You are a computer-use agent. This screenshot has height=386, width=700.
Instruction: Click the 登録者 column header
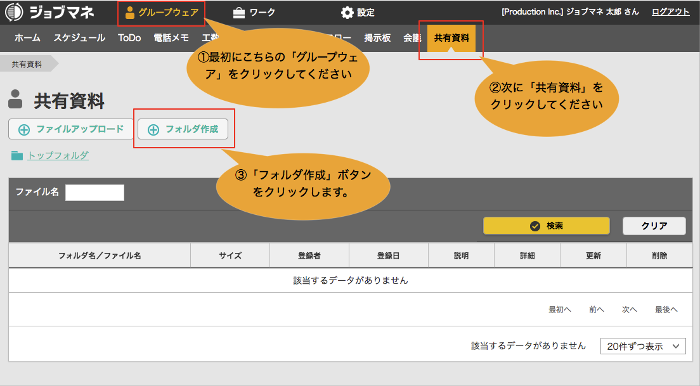click(309, 256)
